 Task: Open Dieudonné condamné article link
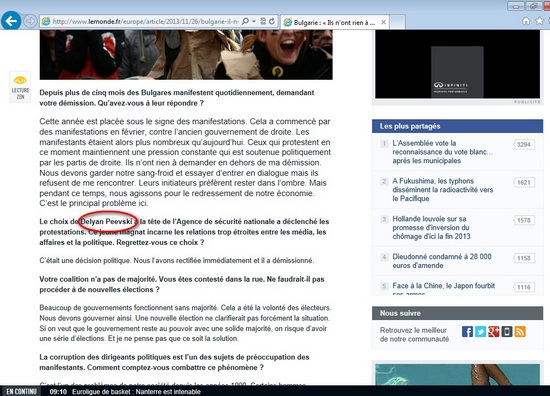point(442,261)
